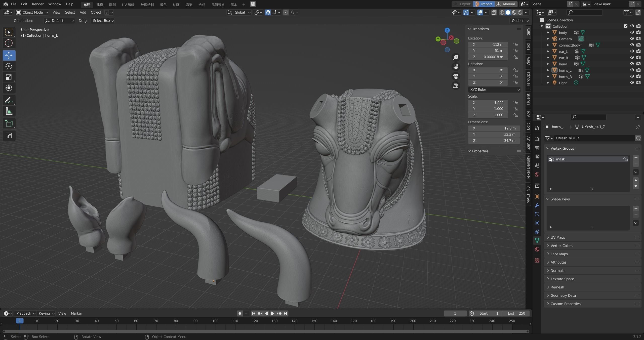Switch to the UV 编辑 workspace tab
This screenshot has height=340, width=644.
coord(128,5)
